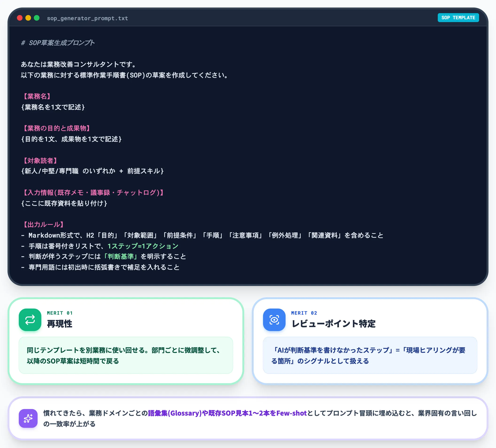Click the rule line starting 'Markdown形式で、H2'
496x448 pixels.
pyautogui.click(x=202, y=235)
